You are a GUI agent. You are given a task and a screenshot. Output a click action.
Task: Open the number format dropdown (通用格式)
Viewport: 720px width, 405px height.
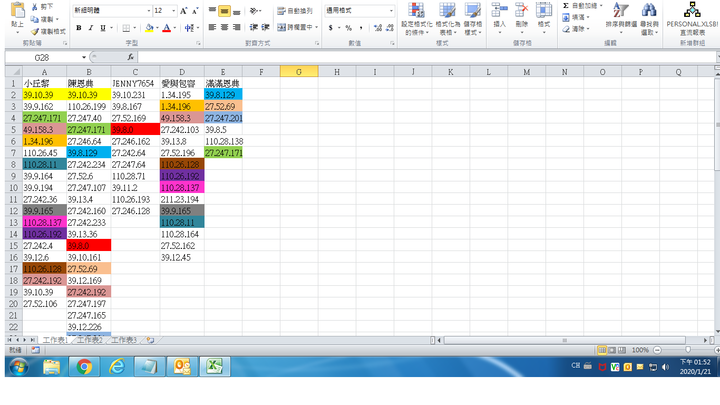(x=391, y=11)
